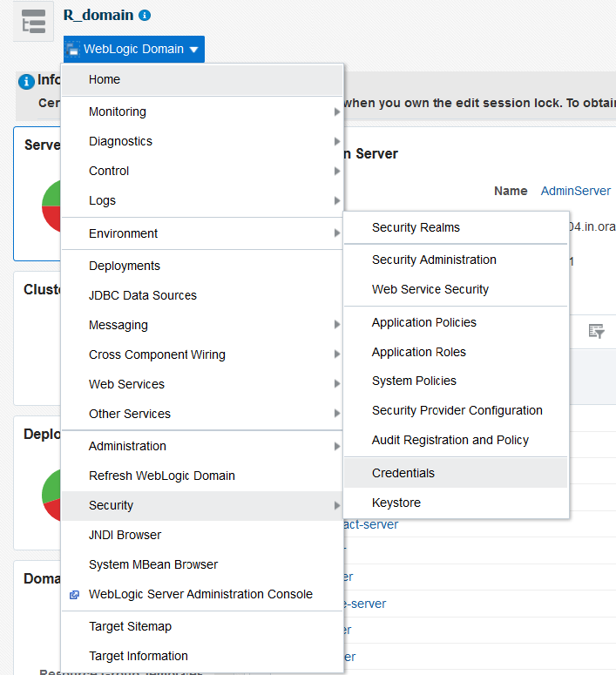Click the blue information message icon

[26, 81]
